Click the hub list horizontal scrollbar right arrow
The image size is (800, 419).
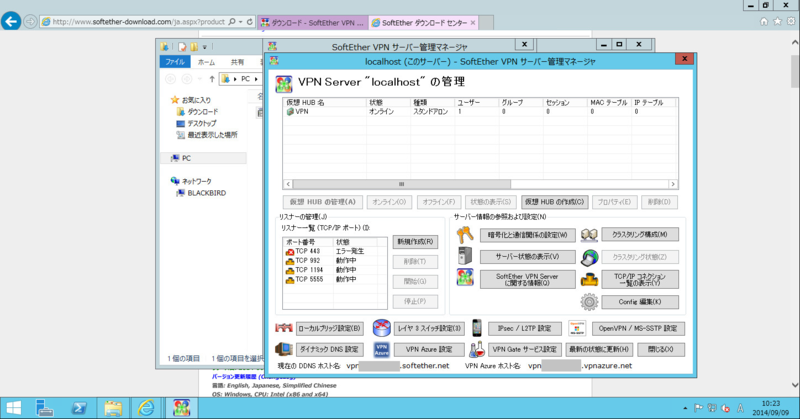[673, 184]
